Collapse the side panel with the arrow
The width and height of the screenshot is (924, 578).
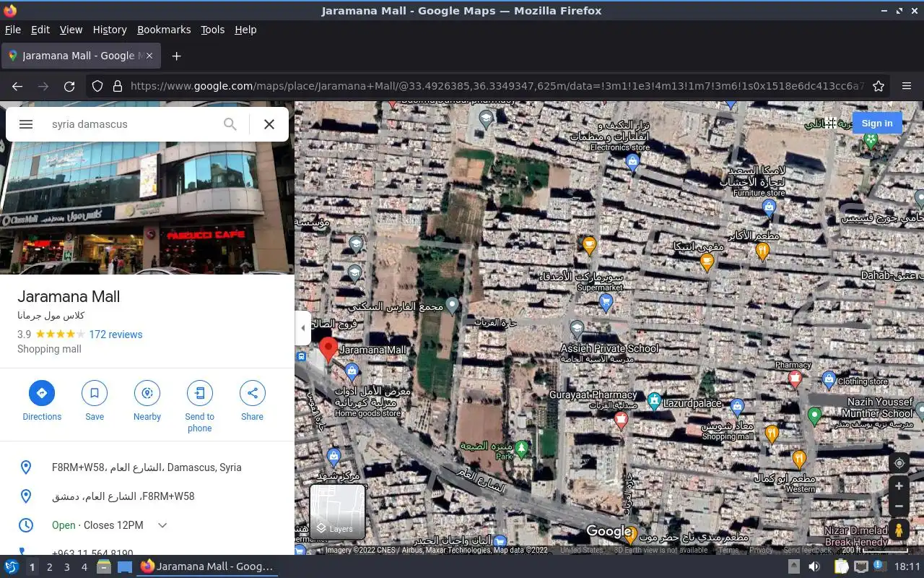coord(302,328)
